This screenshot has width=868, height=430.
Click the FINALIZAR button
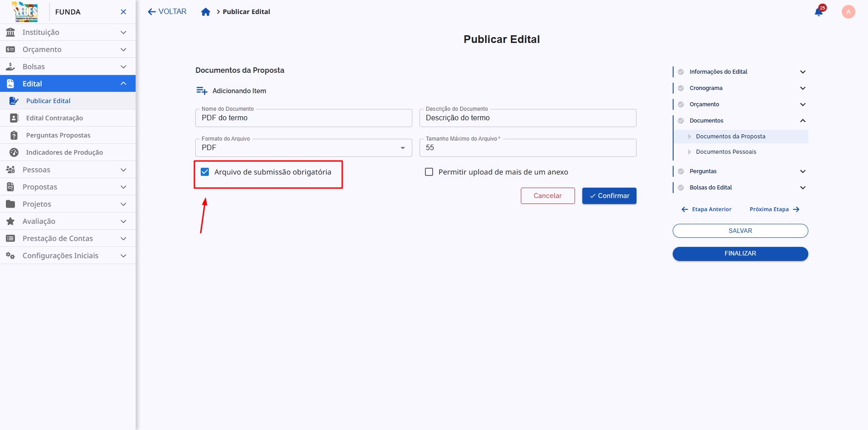tap(740, 254)
